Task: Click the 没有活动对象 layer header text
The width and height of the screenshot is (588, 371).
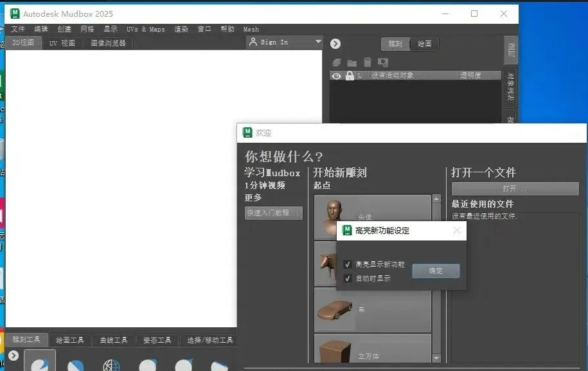Action: click(x=392, y=75)
